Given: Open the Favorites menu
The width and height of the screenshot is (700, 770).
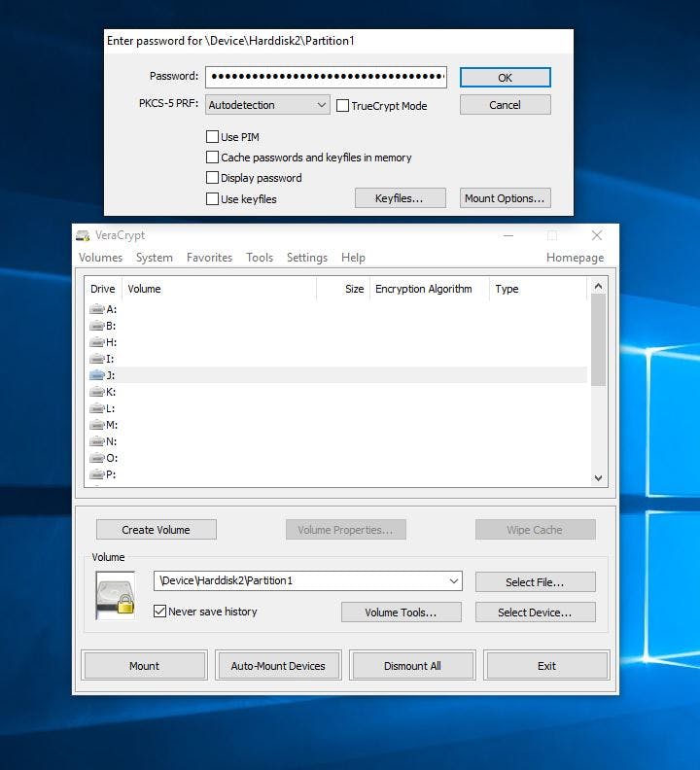Looking at the screenshot, I should (209, 258).
